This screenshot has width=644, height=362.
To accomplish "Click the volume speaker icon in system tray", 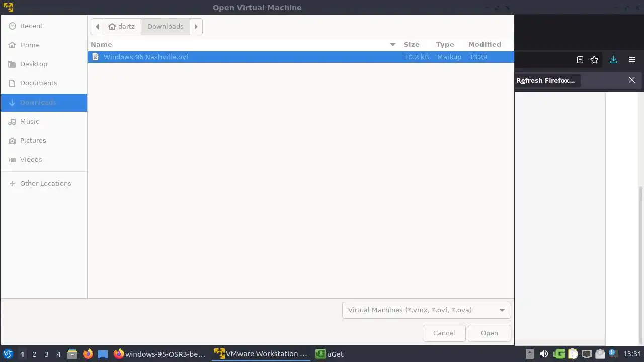I will (x=544, y=354).
